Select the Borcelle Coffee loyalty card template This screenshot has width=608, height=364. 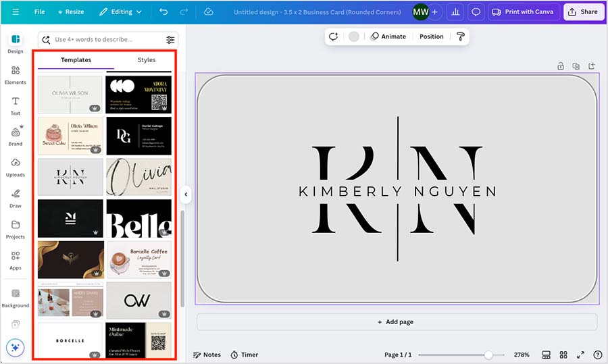coord(138,260)
